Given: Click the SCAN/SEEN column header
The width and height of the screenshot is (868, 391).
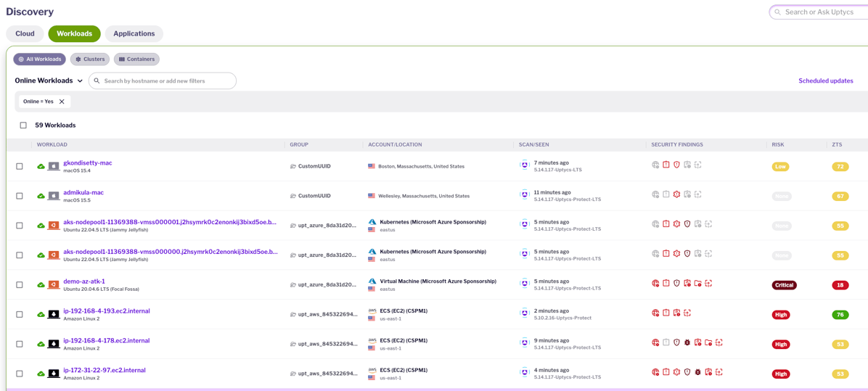Looking at the screenshot, I should click(x=533, y=145).
